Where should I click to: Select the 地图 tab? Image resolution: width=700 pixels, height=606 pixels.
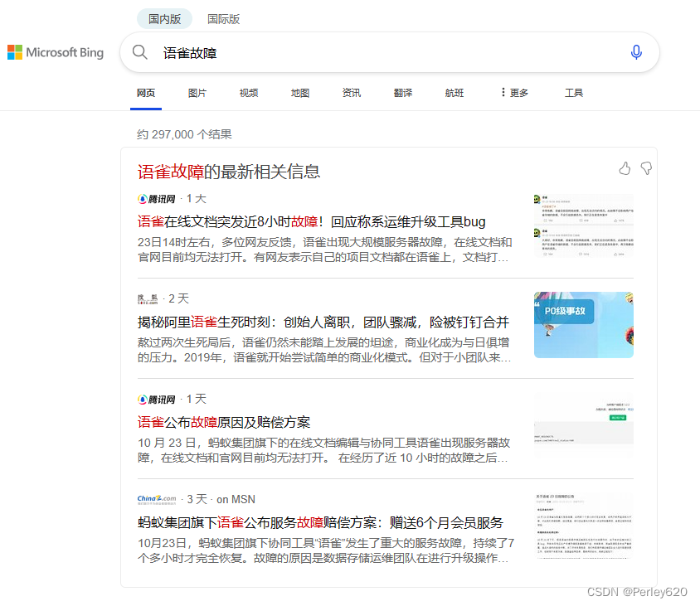(300, 93)
